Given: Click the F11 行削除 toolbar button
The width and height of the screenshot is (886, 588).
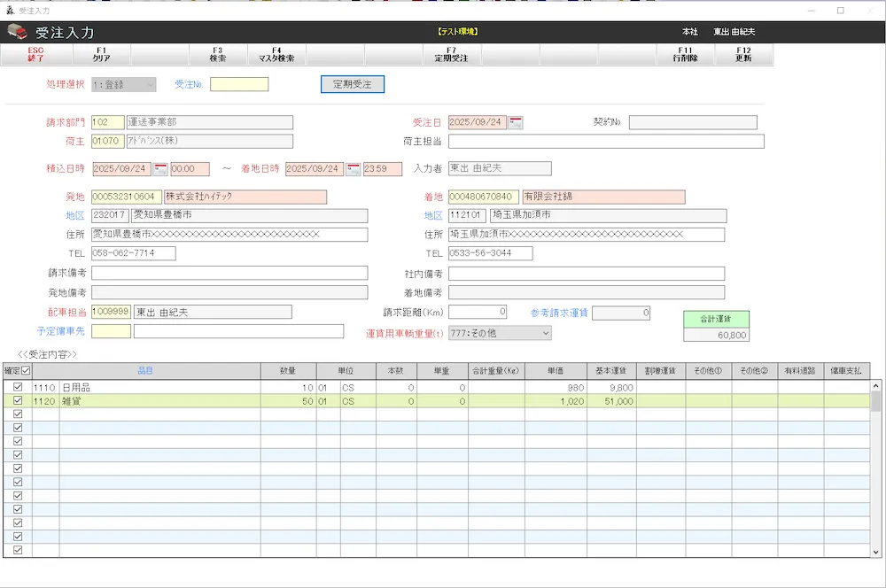Looking at the screenshot, I should [686, 55].
